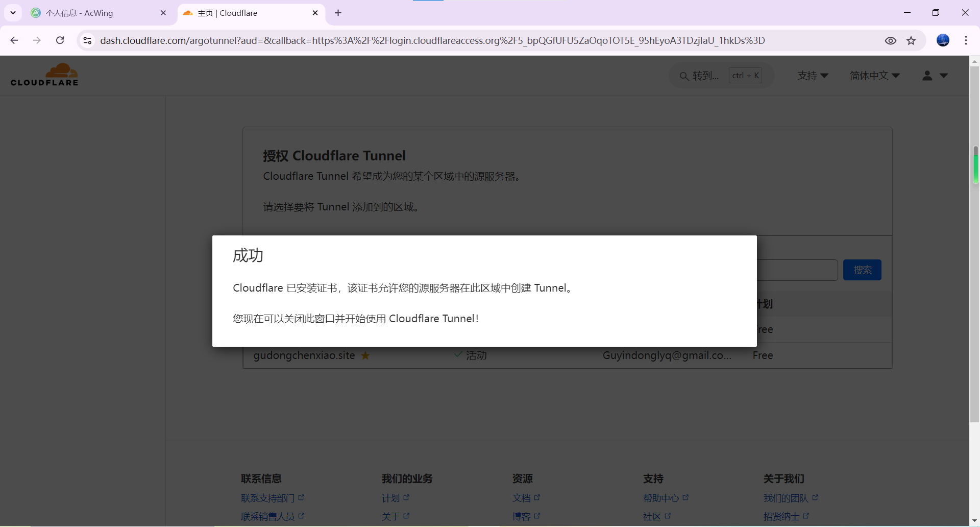Open the 招贤纳士 footer link
This screenshot has height=527, width=980.
pyautogui.click(x=787, y=516)
